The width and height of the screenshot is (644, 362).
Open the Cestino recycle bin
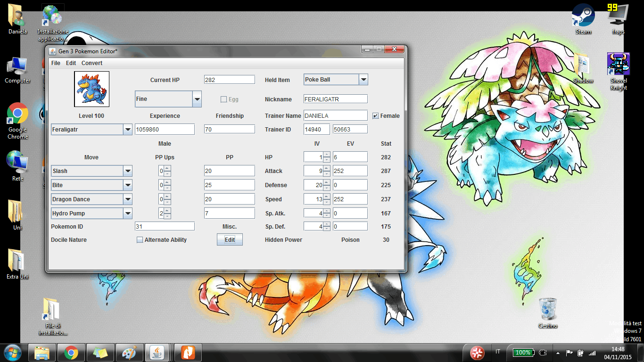[548, 313]
